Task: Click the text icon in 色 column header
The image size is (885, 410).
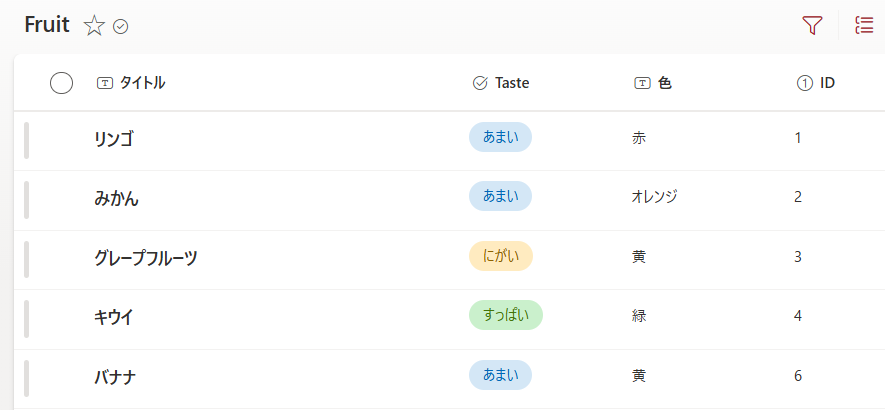Action: point(643,83)
